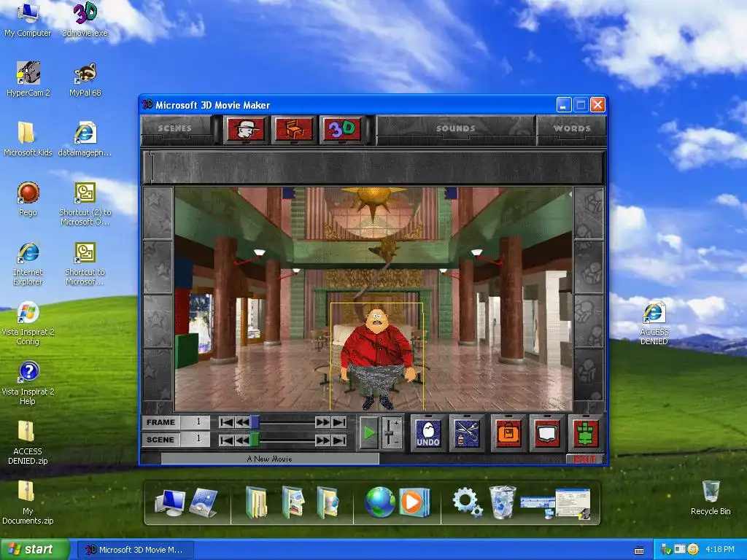Screen dimensions: 747x560
Task: Click the green map icon button
Action: click(585, 433)
